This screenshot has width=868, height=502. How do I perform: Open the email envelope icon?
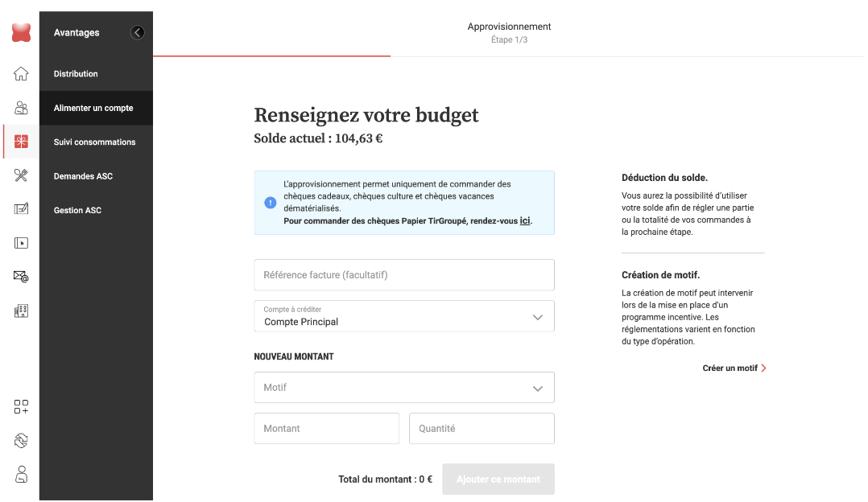(x=21, y=277)
